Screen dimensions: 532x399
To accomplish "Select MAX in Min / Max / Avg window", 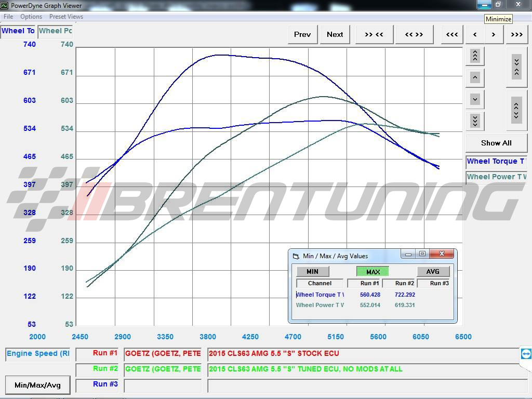I will (373, 272).
